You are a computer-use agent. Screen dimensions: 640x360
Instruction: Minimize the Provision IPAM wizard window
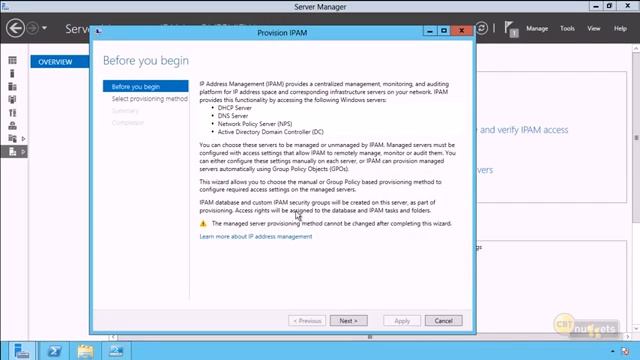click(429, 31)
